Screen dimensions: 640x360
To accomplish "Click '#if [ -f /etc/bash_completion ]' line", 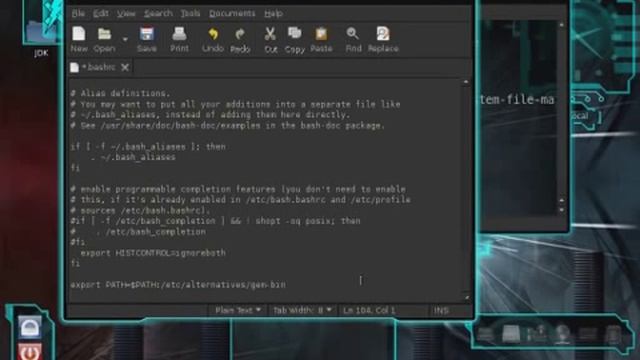I will (215, 221).
